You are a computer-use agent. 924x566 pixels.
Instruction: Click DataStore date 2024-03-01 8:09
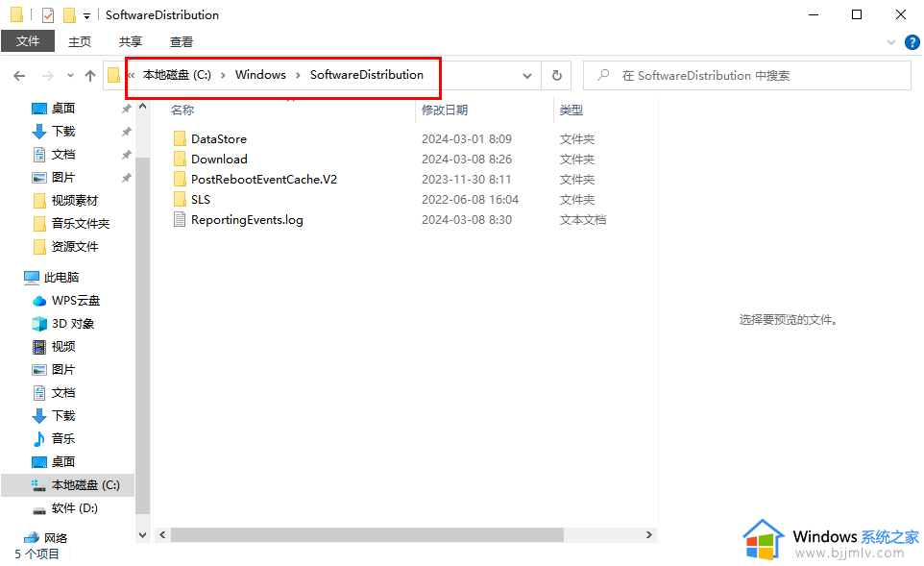(467, 138)
